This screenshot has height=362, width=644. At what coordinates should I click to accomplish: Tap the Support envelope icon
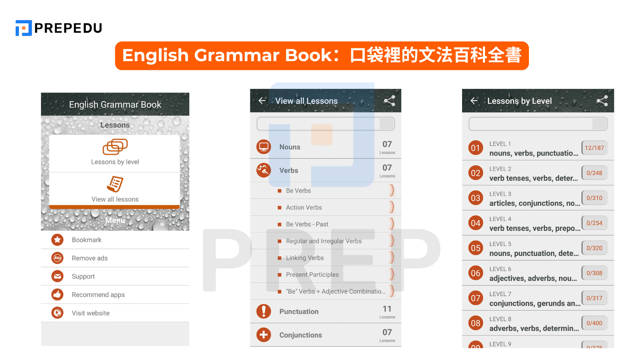(57, 276)
